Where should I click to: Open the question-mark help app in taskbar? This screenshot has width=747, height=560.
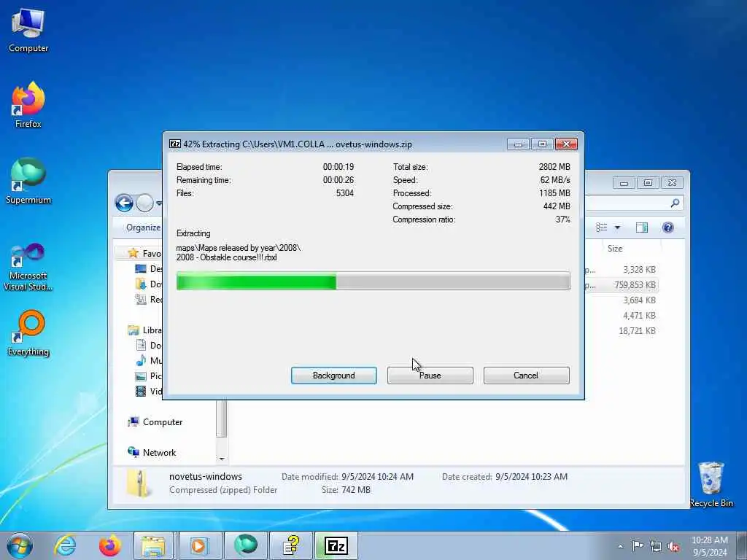point(290,545)
